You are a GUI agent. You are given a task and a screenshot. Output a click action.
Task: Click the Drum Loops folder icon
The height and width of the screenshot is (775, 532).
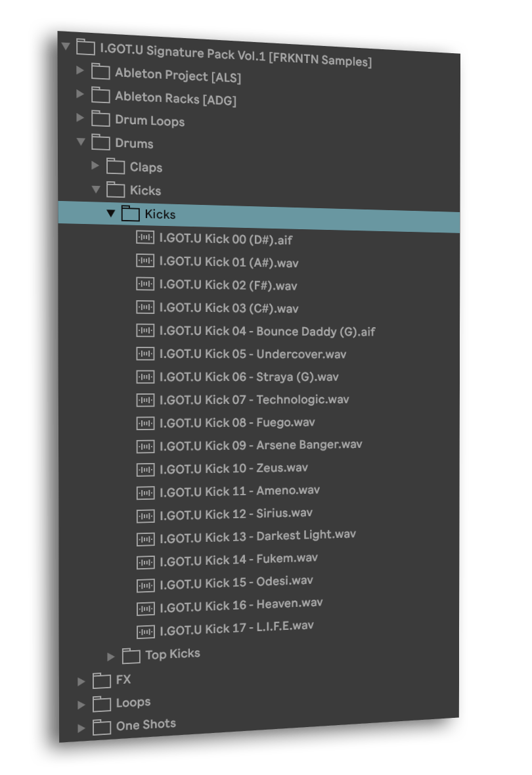(100, 119)
